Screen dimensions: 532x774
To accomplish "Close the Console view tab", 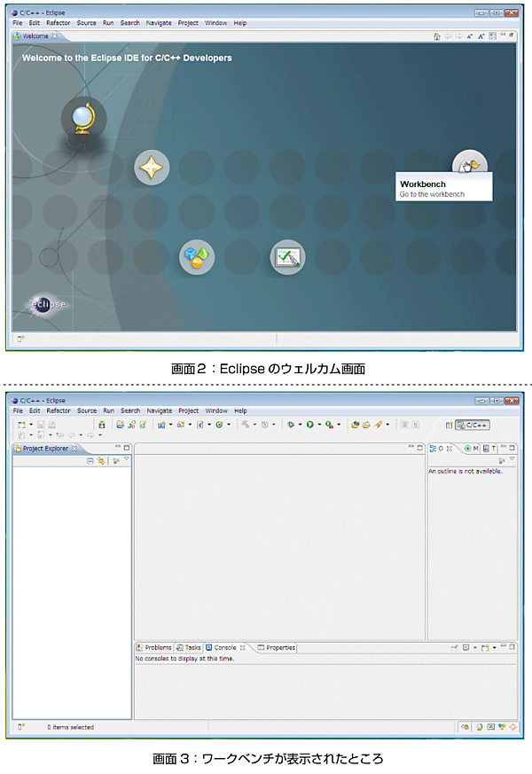I will coord(242,647).
